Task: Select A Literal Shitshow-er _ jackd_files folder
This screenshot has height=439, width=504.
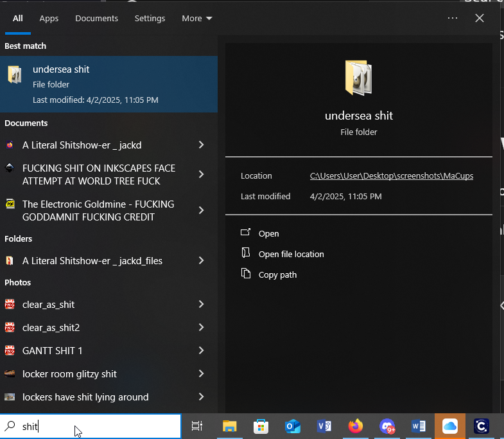Action: coord(92,261)
